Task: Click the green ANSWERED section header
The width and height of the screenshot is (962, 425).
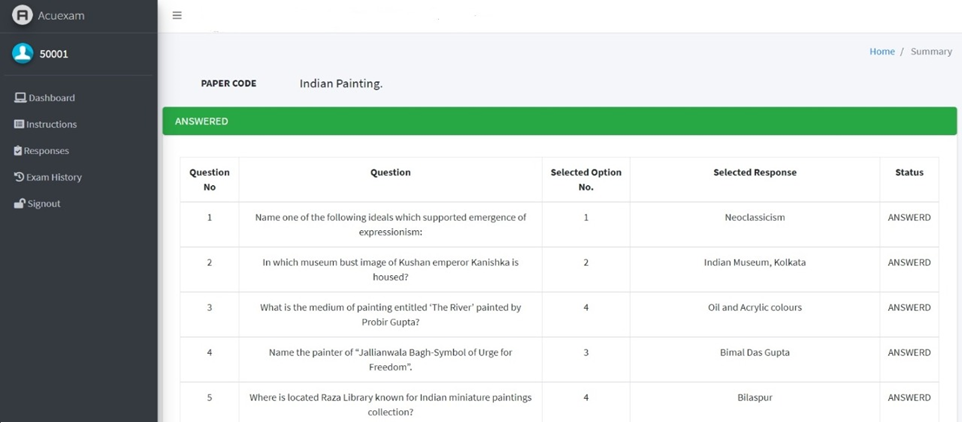Action: pyautogui.click(x=559, y=121)
